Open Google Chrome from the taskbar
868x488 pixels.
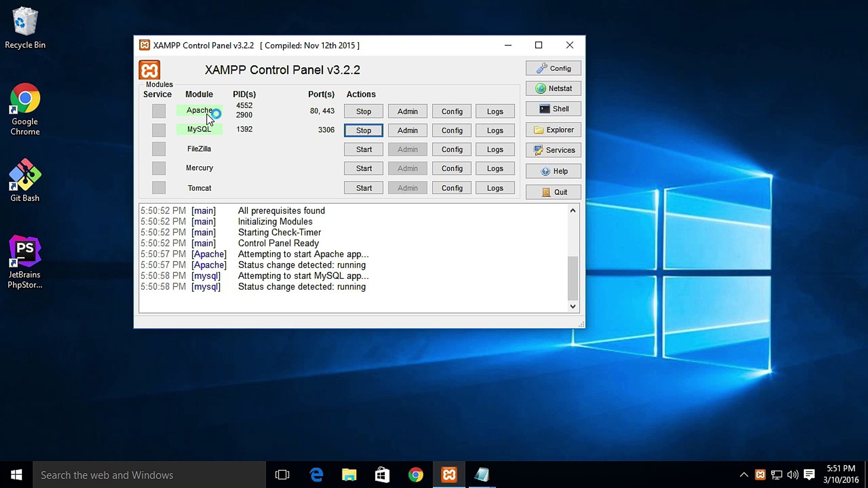416,475
